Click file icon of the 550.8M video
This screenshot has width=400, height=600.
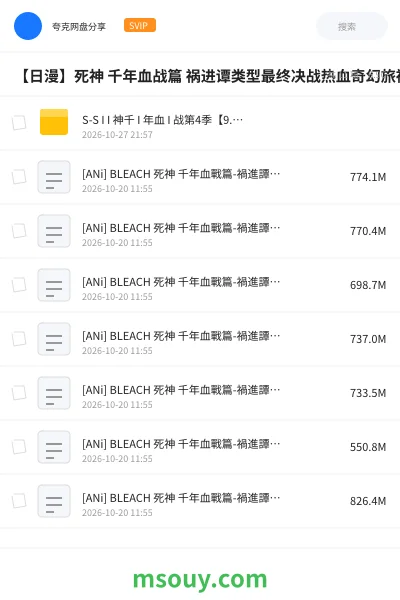pyautogui.click(x=54, y=447)
